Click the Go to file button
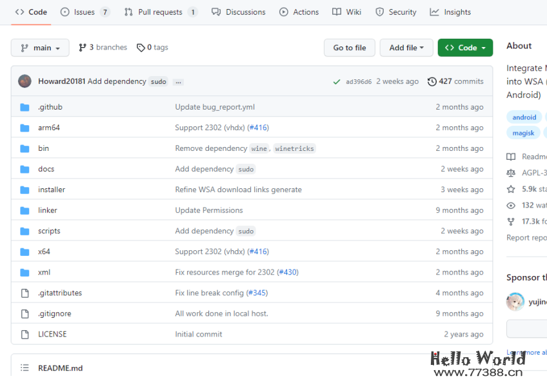This screenshot has width=547, height=392. coord(350,48)
